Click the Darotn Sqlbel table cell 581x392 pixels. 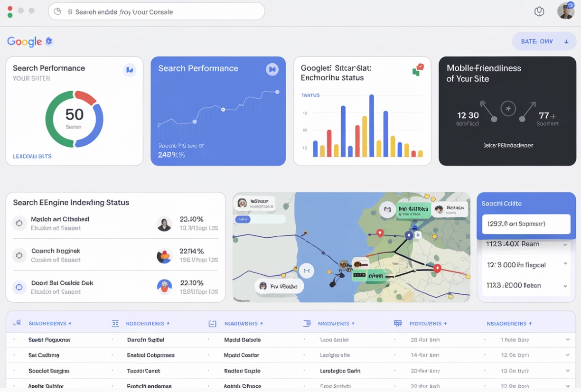pos(145,340)
